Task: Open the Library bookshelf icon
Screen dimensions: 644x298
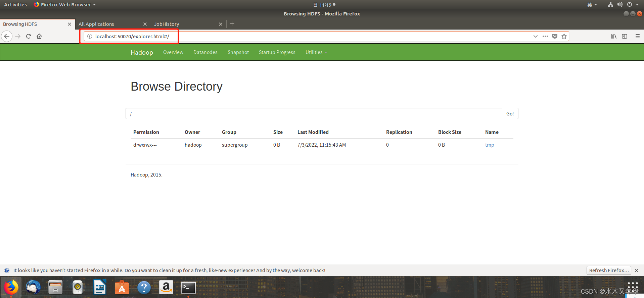Action: click(x=614, y=36)
